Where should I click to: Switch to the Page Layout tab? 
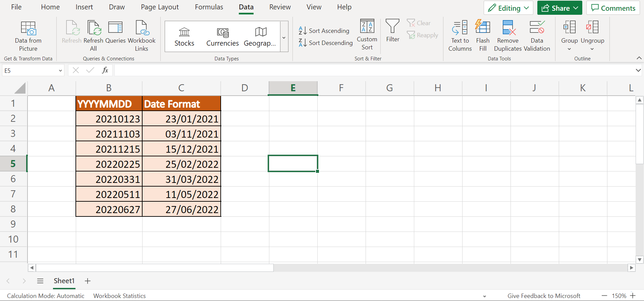160,7
